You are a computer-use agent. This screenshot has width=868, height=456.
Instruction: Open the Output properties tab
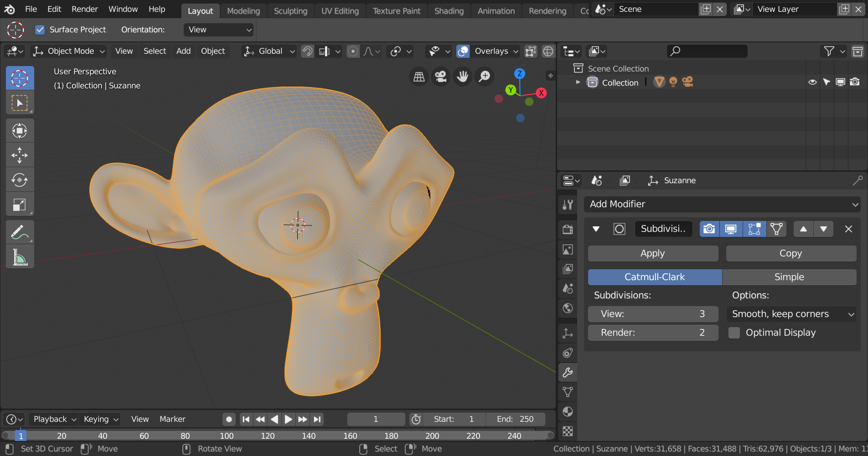[x=568, y=249]
